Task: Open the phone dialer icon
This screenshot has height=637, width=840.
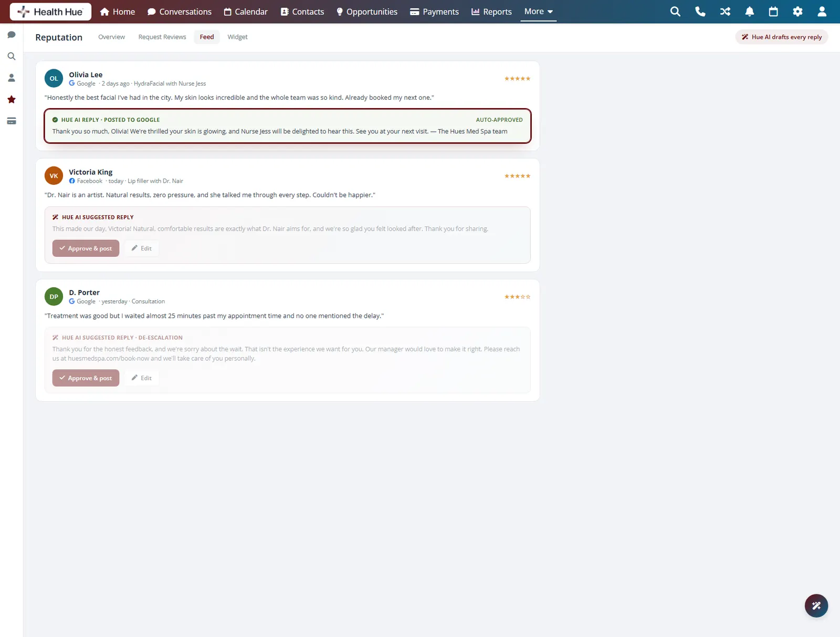Action: (700, 12)
